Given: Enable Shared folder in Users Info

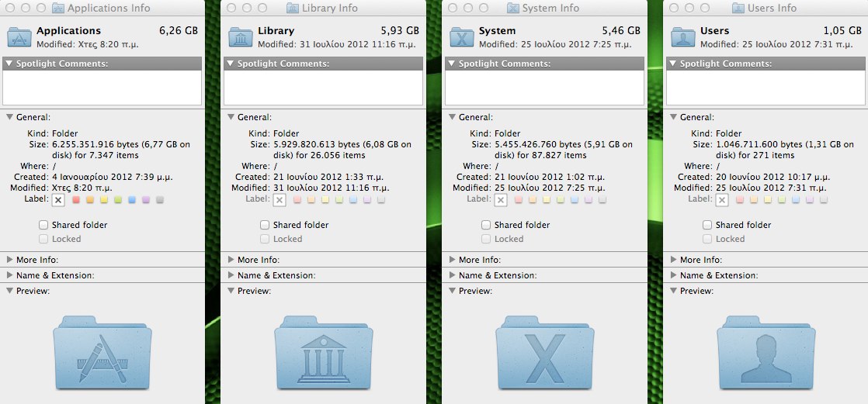Looking at the screenshot, I should pyautogui.click(x=707, y=225).
